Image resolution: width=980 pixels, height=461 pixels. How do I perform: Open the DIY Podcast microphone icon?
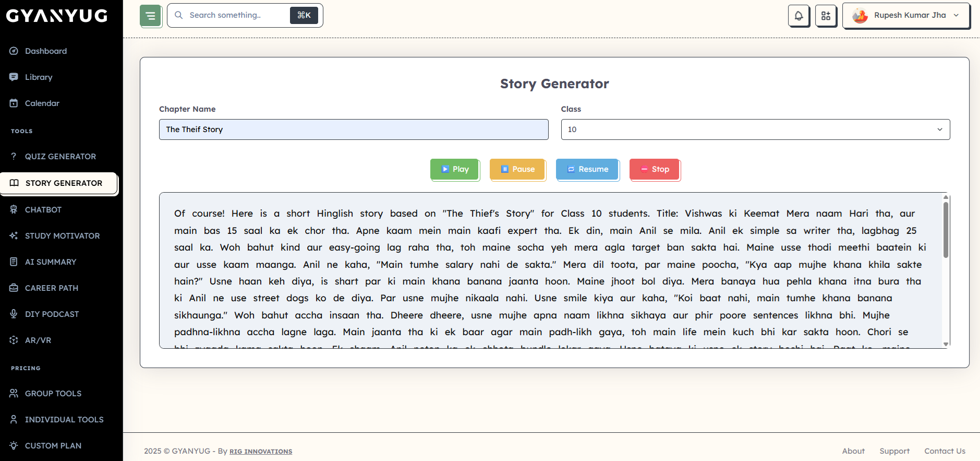14,314
